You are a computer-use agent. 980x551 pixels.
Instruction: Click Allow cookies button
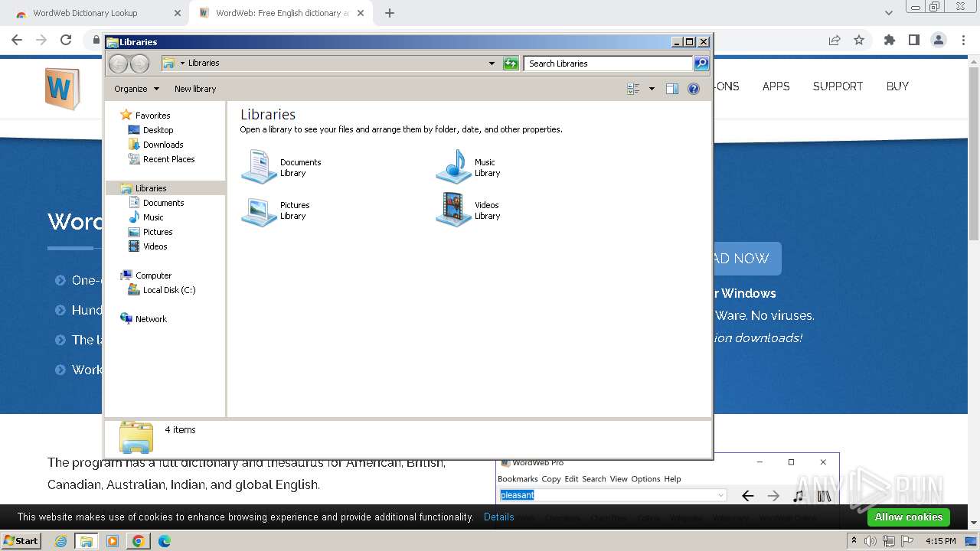tap(909, 517)
